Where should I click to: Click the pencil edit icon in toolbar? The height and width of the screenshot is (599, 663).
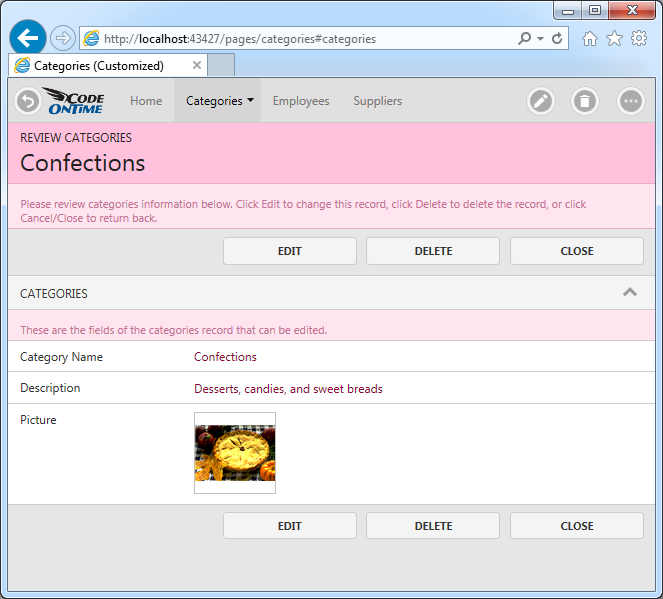click(x=541, y=101)
